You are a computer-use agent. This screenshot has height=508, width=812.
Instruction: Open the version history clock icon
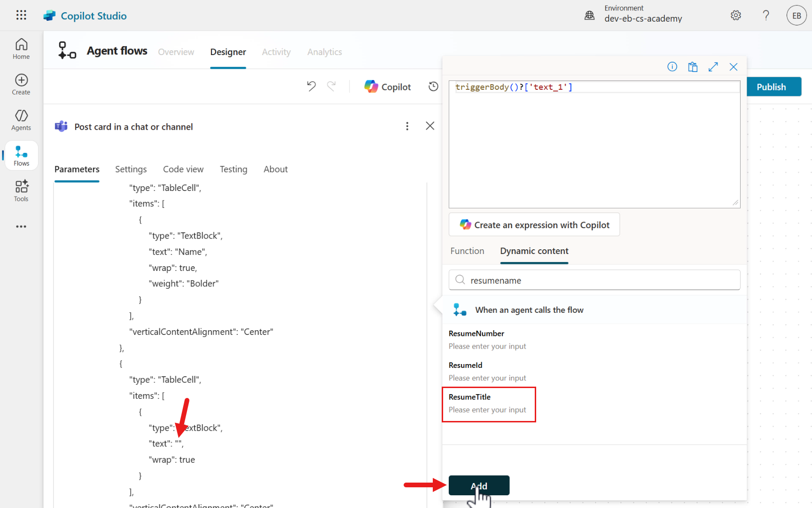(433, 87)
